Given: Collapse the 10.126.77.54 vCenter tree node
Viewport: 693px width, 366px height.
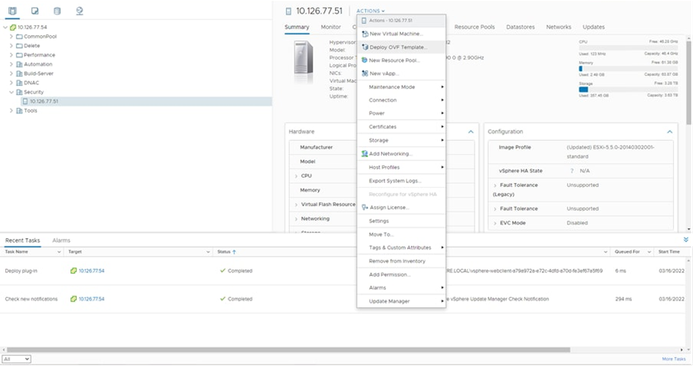Looking at the screenshot, I should click(x=5, y=27).
